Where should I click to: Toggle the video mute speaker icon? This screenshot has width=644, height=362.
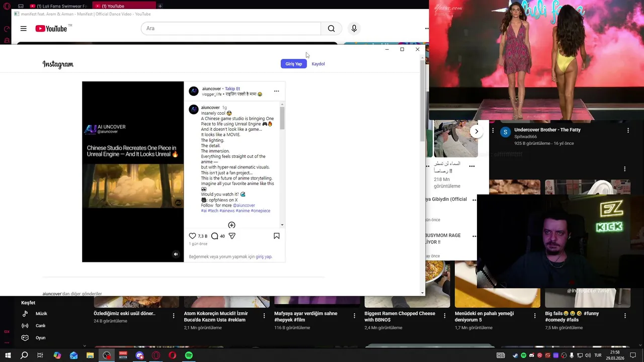[176, 254]
